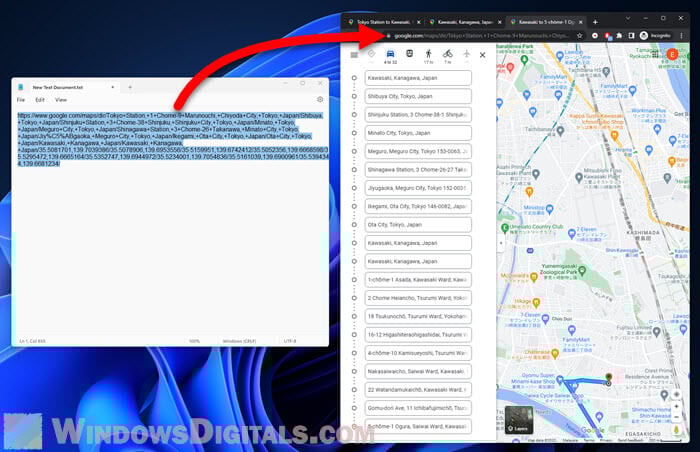The width and height of the screenshot is (700, 452).
Task: Click the 2 Chome Heiancho waypoint field
Action: (x=418, y=298)
